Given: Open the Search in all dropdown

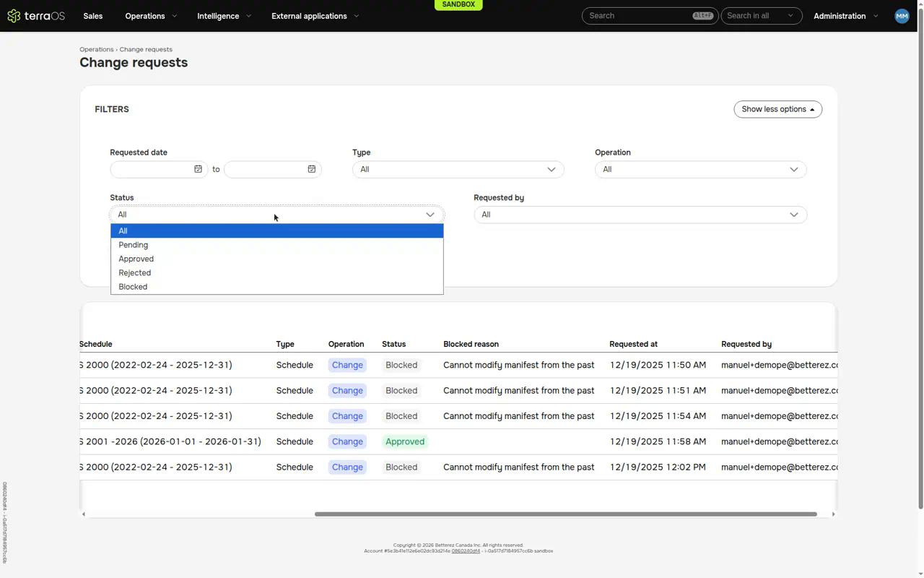Looking at the screenshot, I should 761,16.
